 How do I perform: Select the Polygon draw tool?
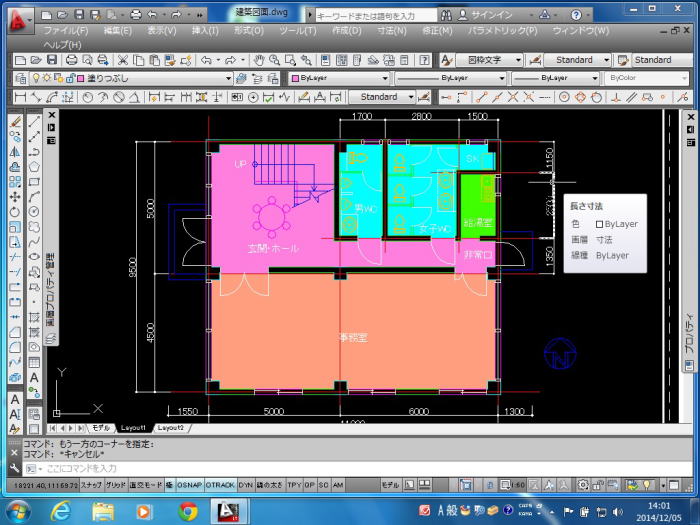click(34, 167)
